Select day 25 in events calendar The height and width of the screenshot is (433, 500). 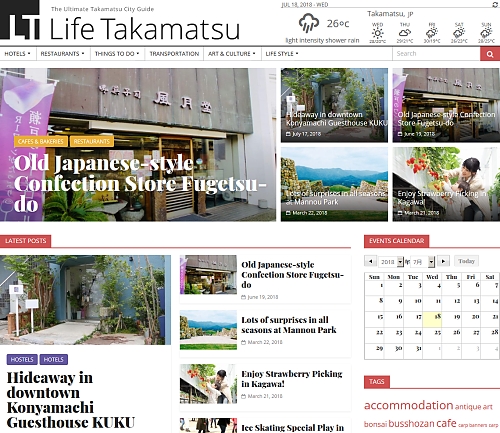[x=432, y=335]
